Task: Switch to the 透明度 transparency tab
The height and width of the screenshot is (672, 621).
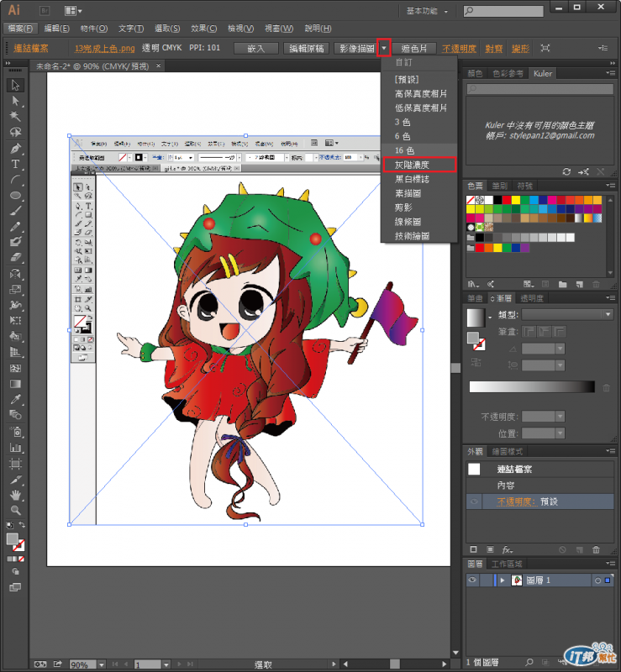Action: point(532,298)
